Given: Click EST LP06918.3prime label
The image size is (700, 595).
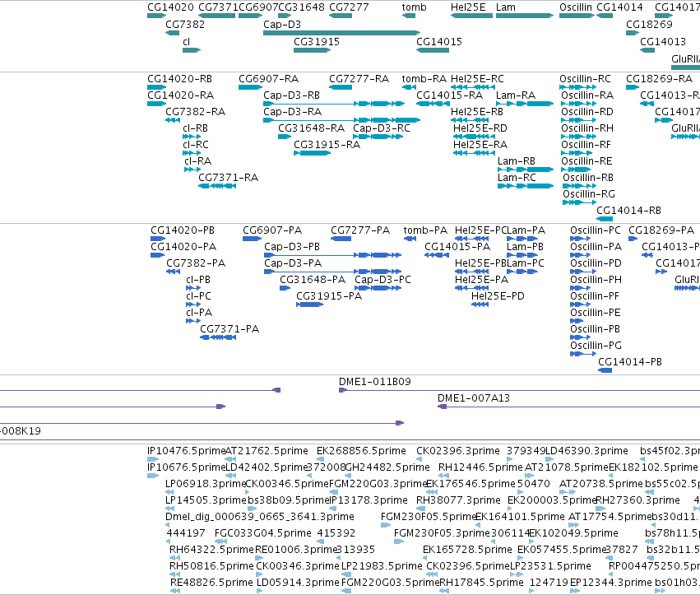Looking at the screenshot, I should [206, 484].
